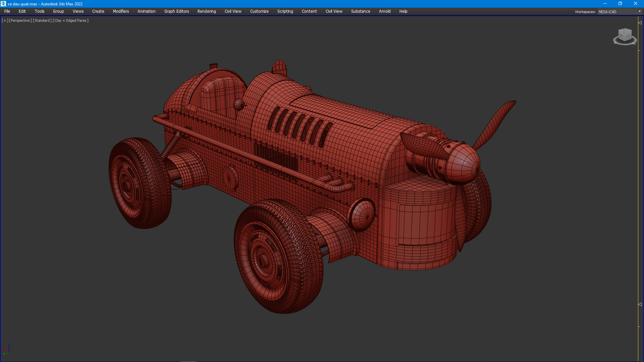
Task: Click the upper yellow panel expand arrow
Action: (x=640, y=23)
